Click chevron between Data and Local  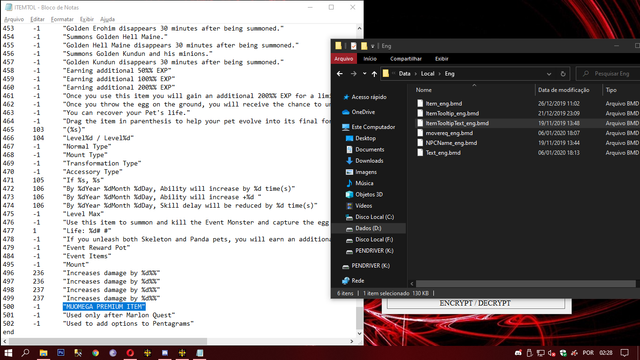tap(416, 74)
